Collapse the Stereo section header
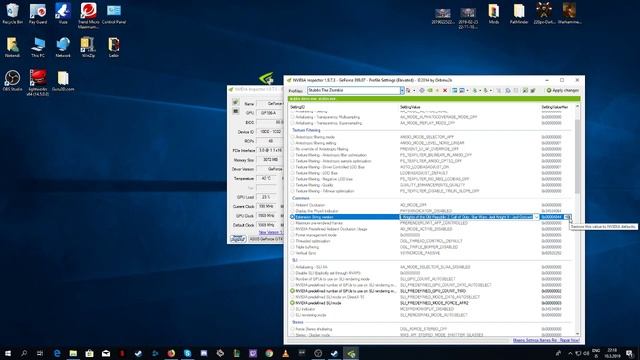The height and width of the screenshot is (360, 640). click(298, 322)
